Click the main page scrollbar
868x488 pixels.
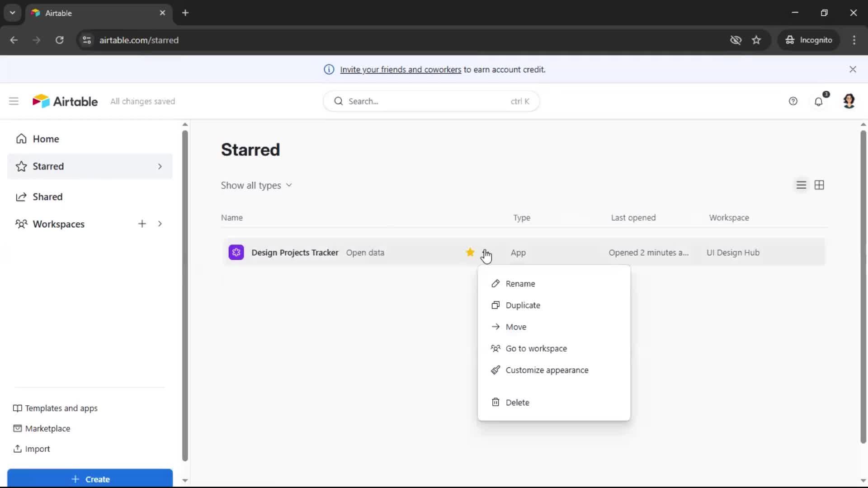point(863,287)
